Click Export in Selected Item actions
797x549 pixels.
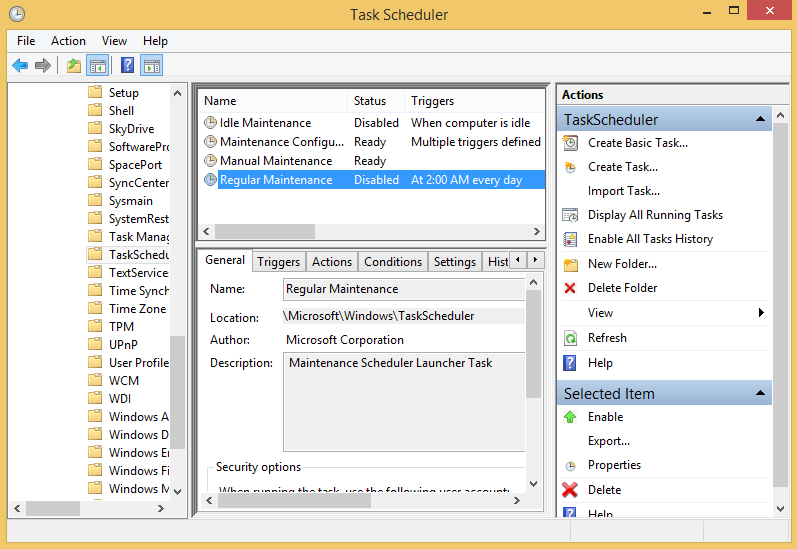(x=608, y=441)
